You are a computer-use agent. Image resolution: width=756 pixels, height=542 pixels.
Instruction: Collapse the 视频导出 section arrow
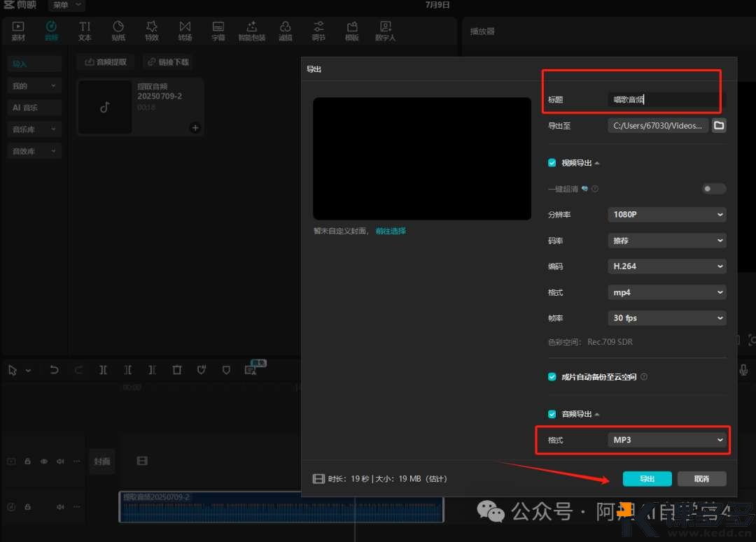597,164
